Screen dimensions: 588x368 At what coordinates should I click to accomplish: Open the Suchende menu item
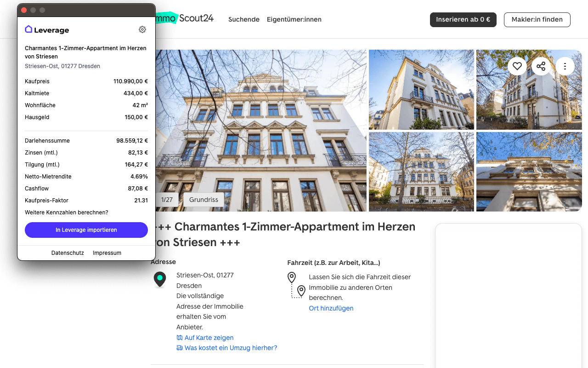pyautogui.click(x=243, y=19)
